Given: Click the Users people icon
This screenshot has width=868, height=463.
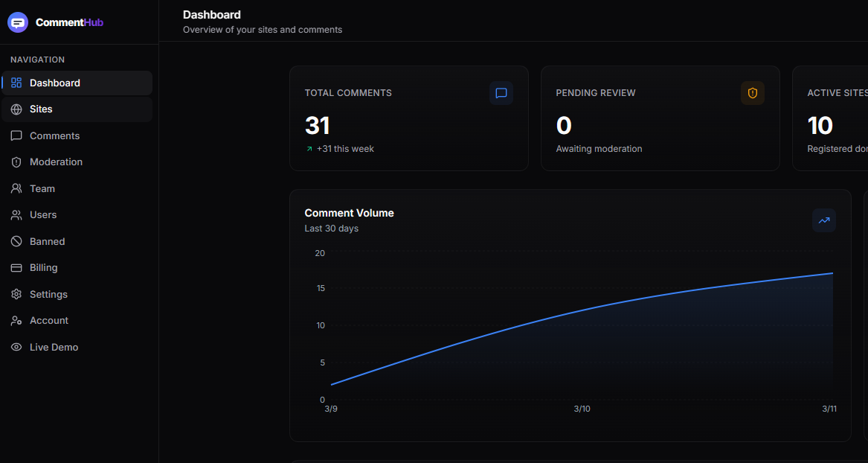Looking at the screenshot, I should click(16, 215).
